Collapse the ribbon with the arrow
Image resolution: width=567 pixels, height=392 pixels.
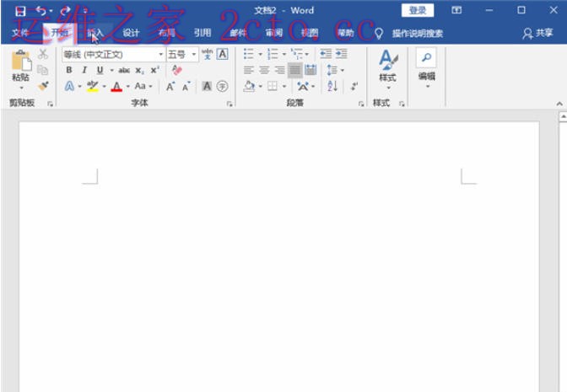pyautogui.click(x=559, y=104)
